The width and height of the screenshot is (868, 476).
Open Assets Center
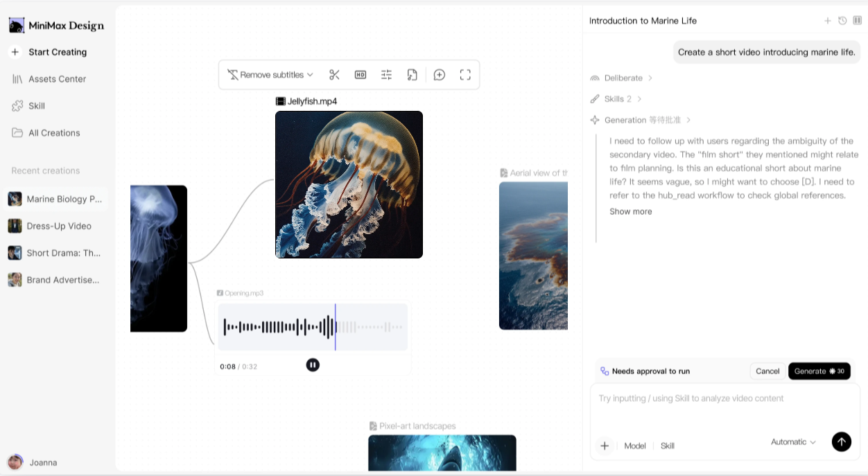tap(49, 79)
